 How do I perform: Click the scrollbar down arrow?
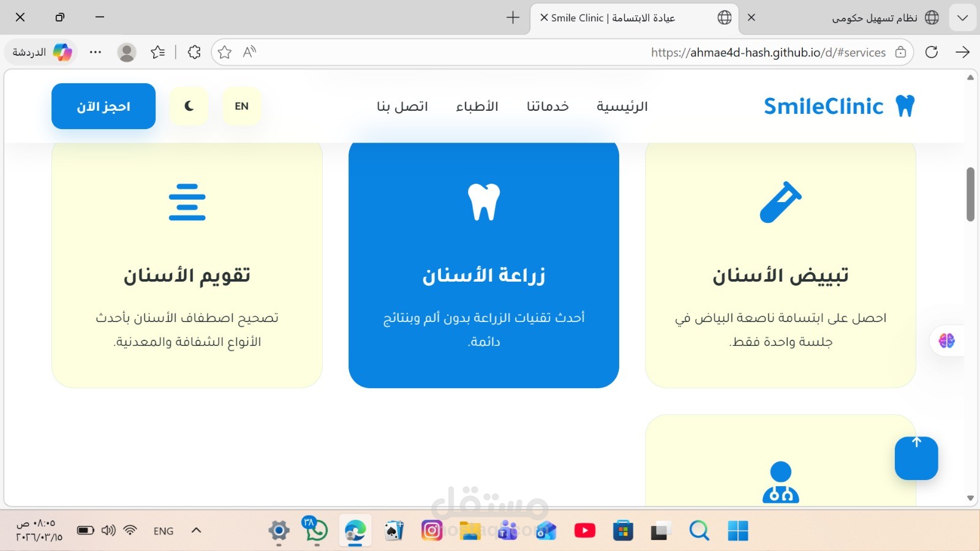[970, 498]
